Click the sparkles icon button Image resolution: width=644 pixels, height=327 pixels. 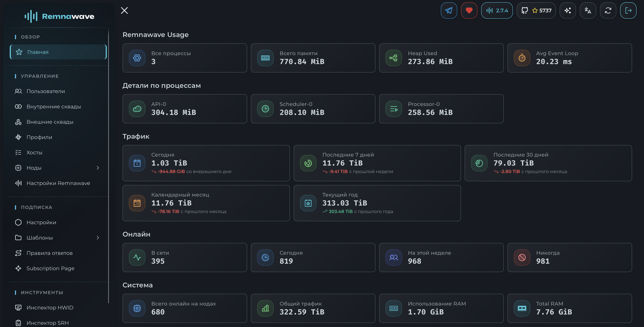[568, 10]
